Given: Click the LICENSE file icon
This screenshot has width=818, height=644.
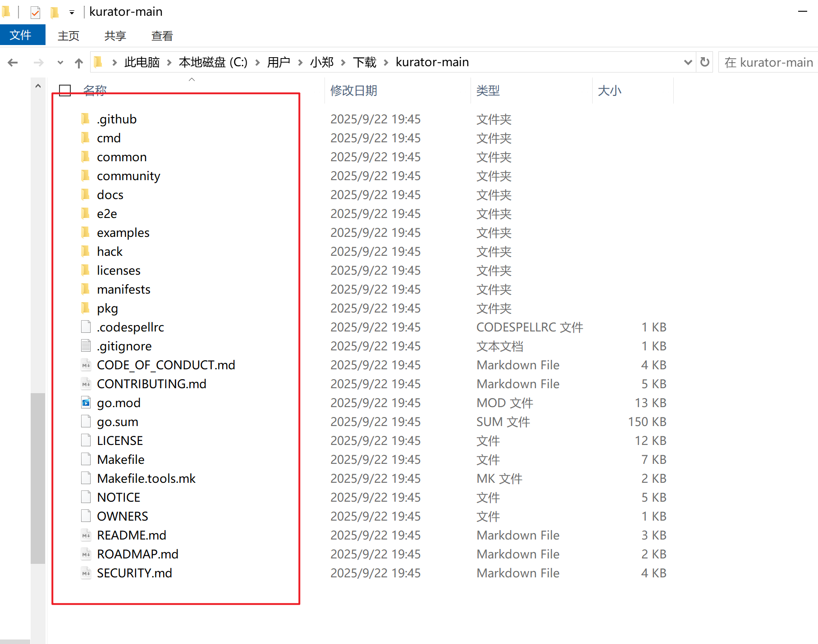Looking at the screenshot, I should coord(86,440).
